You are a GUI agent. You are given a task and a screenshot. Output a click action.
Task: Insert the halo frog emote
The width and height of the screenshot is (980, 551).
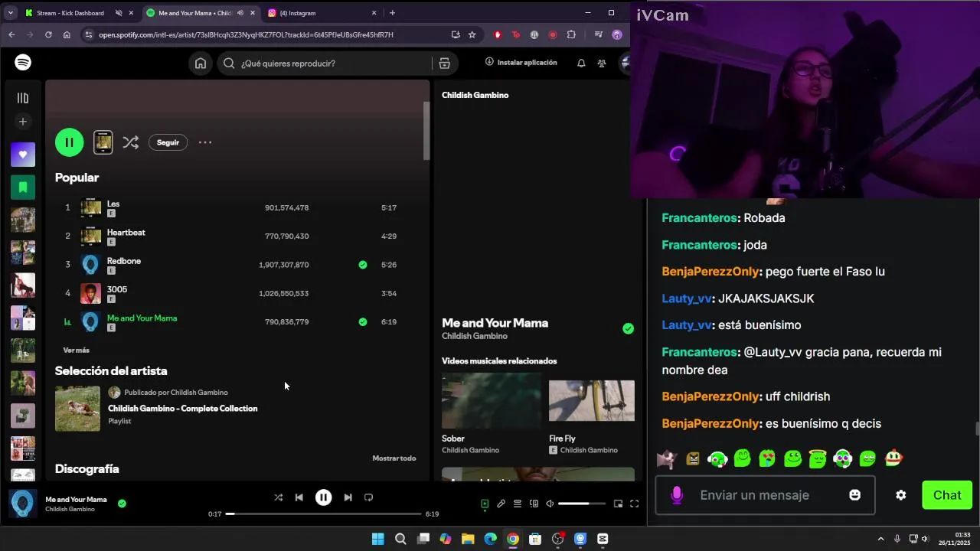pyautogui.click(x=817, y=458)
